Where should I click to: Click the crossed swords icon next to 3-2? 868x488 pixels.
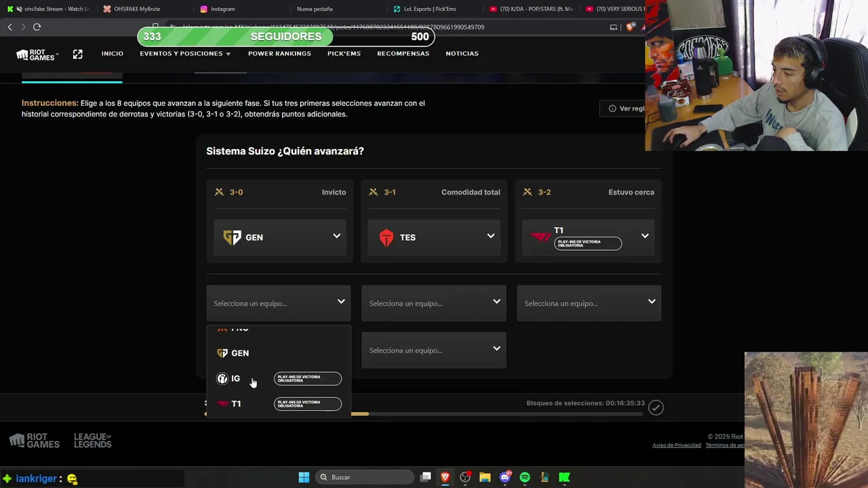tap(528, 192)
